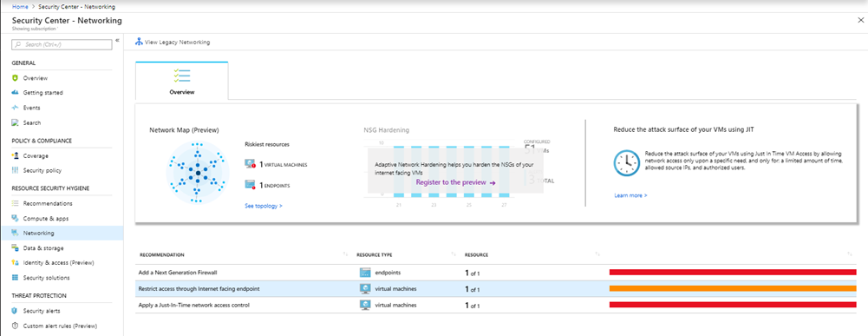
Task: Click the Getting started cloud icon
Action: click(x=15, y=93)
